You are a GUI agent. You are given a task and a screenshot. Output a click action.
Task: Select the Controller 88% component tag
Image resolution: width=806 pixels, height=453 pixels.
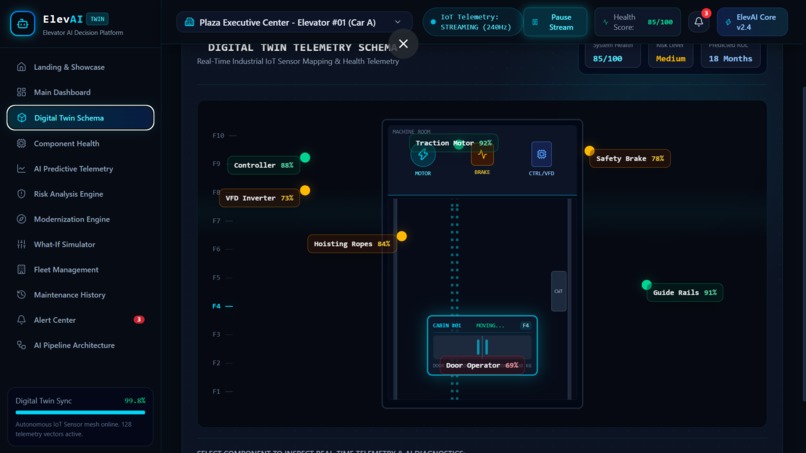pyautogui.click(x=263, y=165)
